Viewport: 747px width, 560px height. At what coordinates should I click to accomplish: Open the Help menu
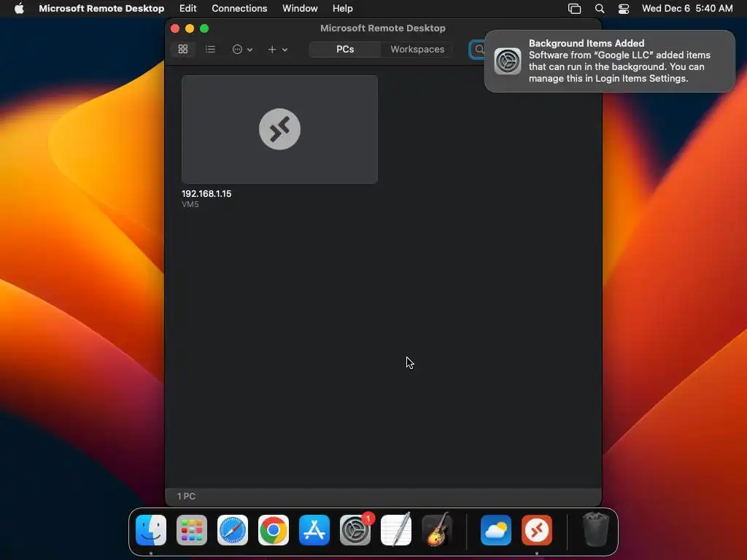(x=343, y=8)
